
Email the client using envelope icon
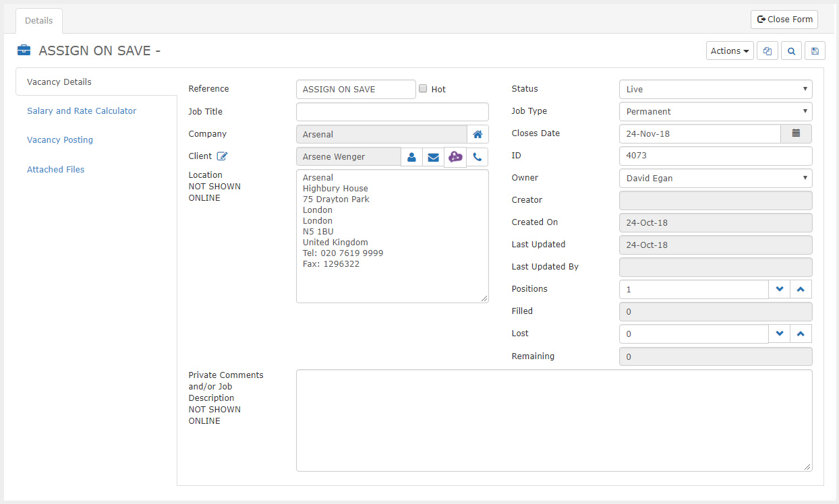433,157
